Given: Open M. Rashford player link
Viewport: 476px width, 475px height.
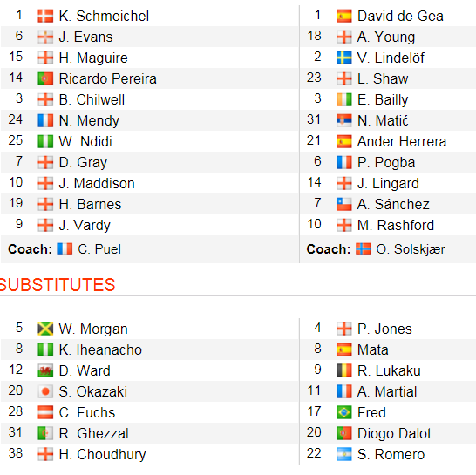Looking at the screenshot, I should (396, 225).
